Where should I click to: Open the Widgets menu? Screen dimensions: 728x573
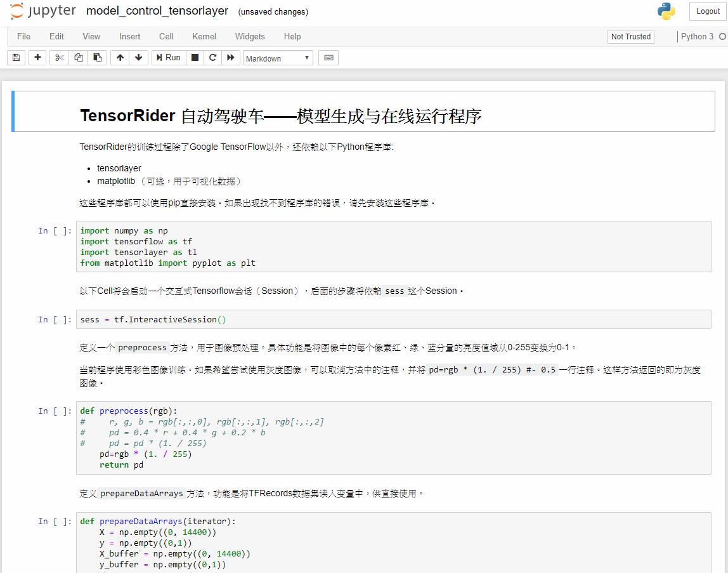pos(250,36)
